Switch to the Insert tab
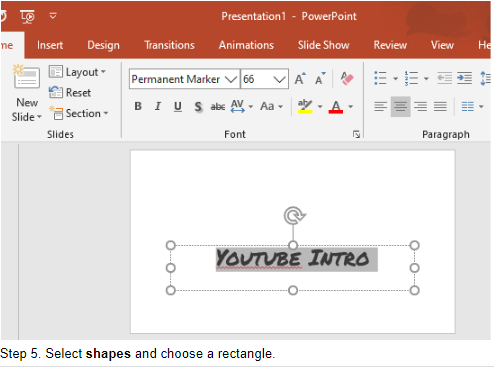This screenshot has height=369, width=494. tap(50, 45)
